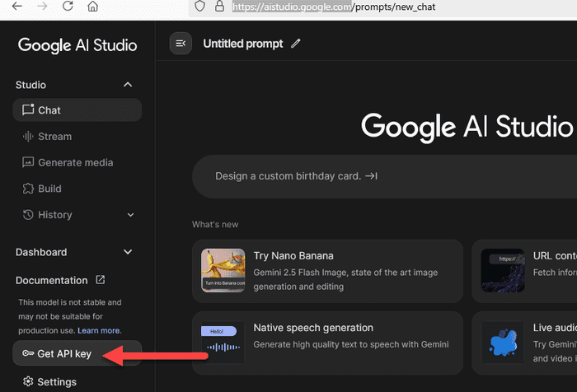Image resolution: width=577 pixels, height=392 pixels.
Task: Collapse the sidebar with the panel toggle icon
Action: (x=181, y=44)
